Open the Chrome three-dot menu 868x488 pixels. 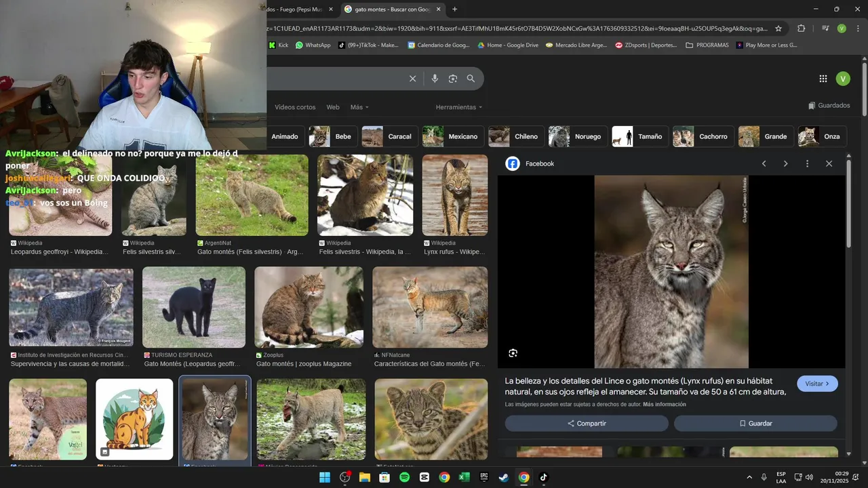pos(856,28)
